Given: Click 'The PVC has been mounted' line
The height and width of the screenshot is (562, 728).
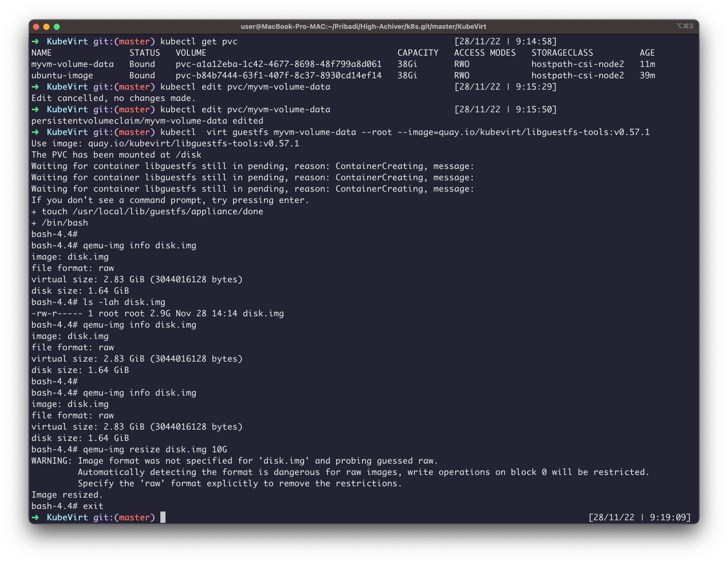Looking at the screenshot, I should click(116, 155).
